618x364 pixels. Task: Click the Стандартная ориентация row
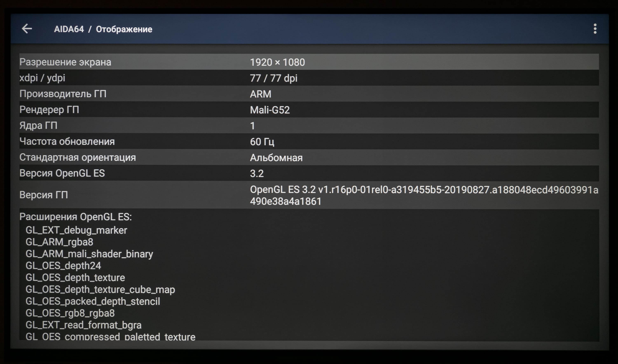click(309, 157)
